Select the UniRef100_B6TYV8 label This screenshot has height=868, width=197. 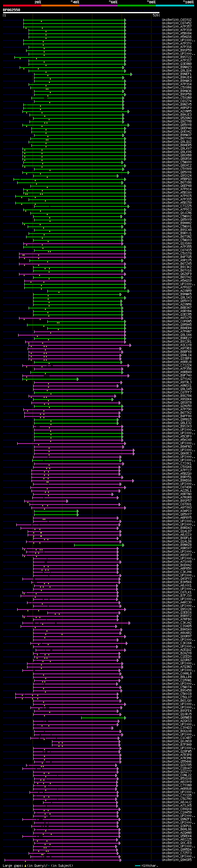(177, 139)
